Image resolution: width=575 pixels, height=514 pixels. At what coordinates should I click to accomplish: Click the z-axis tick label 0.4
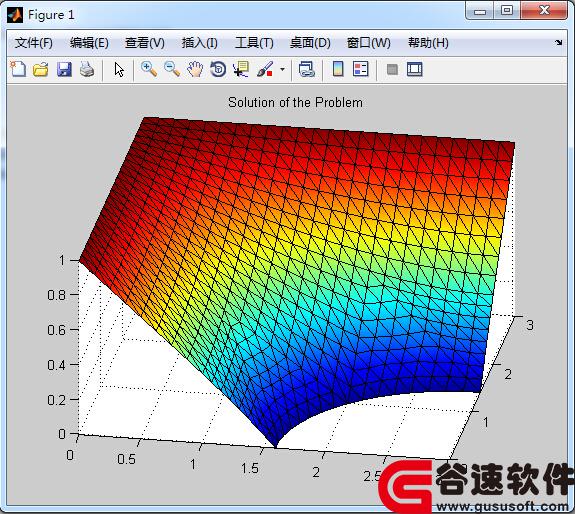[x=56, y=365]
